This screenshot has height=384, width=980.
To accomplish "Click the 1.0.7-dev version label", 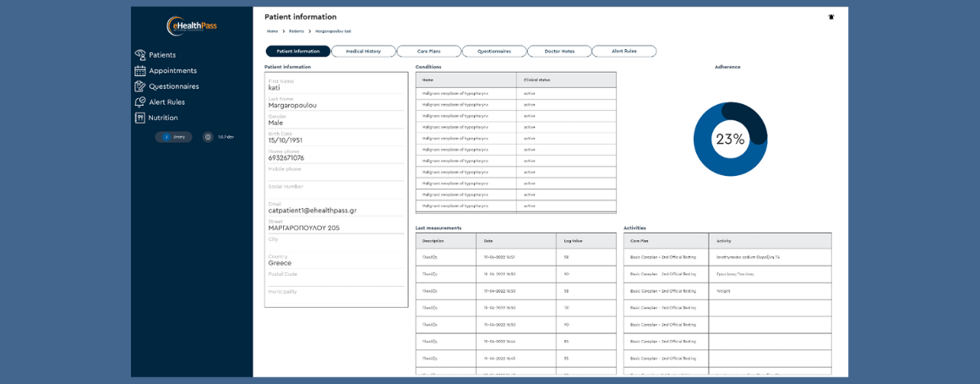I will (x=226, y=137).
